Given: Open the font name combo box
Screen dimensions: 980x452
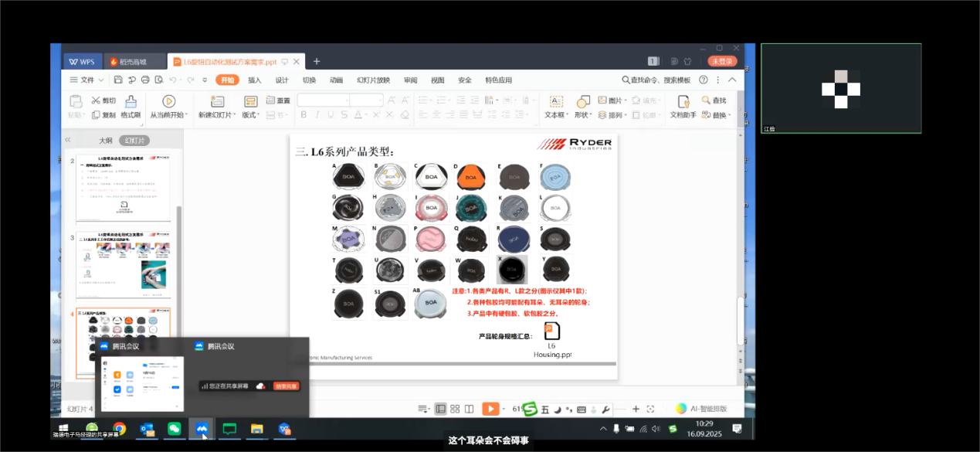Looking at the screenshot, I should pos(323,100).
